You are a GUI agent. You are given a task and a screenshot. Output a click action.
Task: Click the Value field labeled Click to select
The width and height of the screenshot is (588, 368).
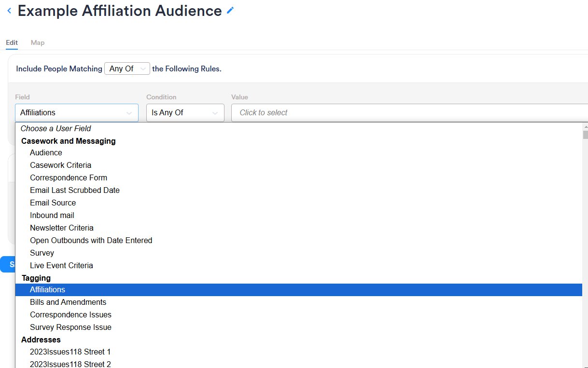point(290,112)
